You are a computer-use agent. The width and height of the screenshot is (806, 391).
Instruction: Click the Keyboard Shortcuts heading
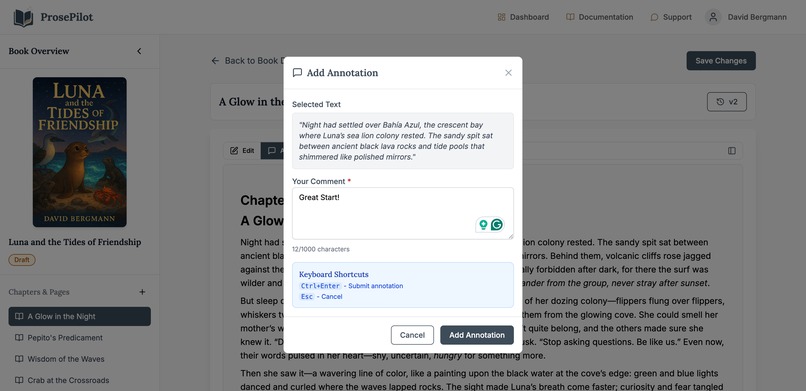point(334,274)
